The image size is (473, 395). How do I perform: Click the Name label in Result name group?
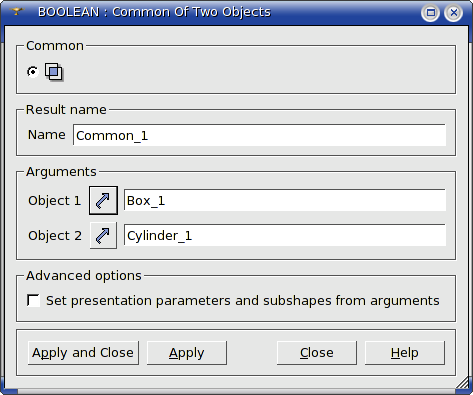point(47,135)
